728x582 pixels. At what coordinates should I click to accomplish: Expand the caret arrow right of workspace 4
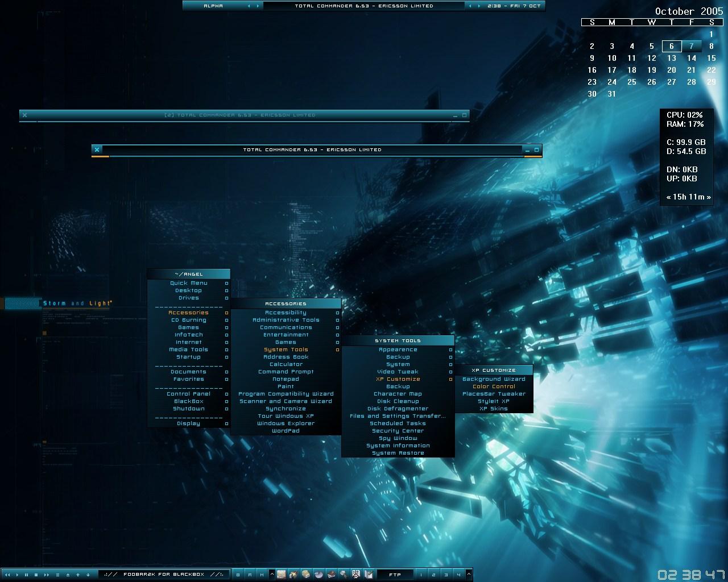pos(469,574)
